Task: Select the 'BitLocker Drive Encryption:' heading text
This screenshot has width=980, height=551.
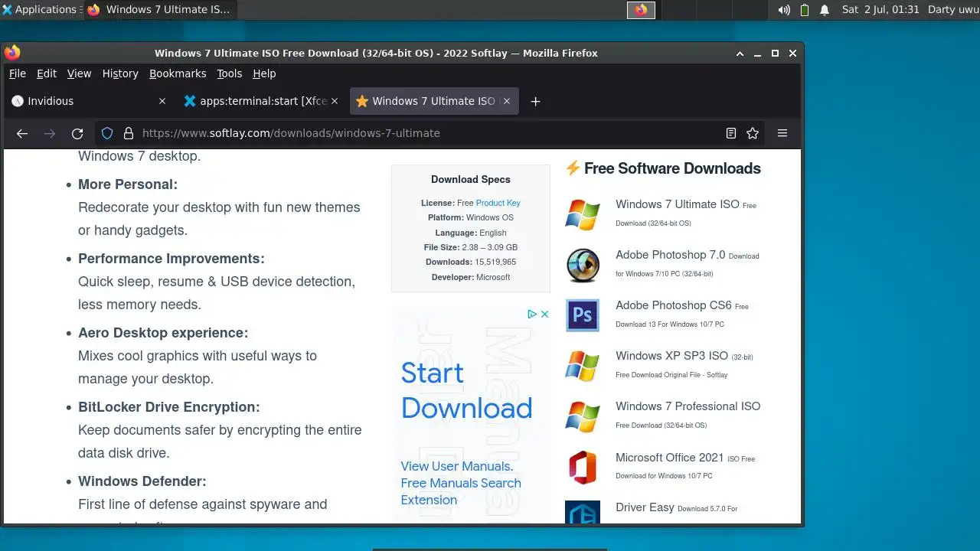Action: (169, 407)
